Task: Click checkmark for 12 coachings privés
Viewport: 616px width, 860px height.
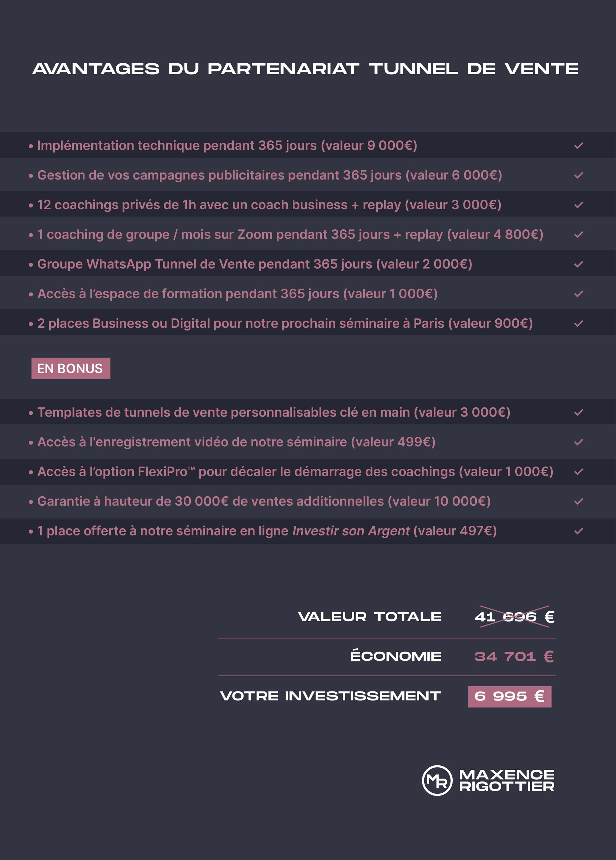Action: coord(578,205)
